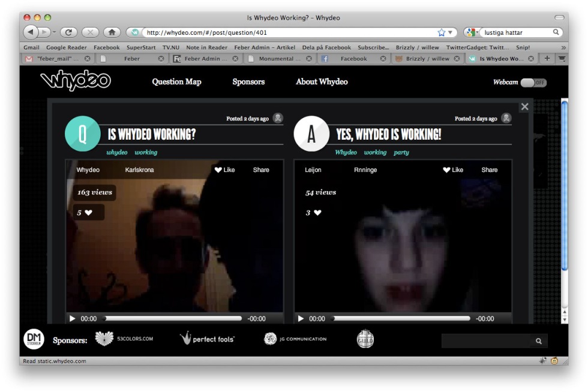The height and width of the screenshot is (392, 588).
Task: Open the list all tabs dropdown
Action: [x=562, y=59]
